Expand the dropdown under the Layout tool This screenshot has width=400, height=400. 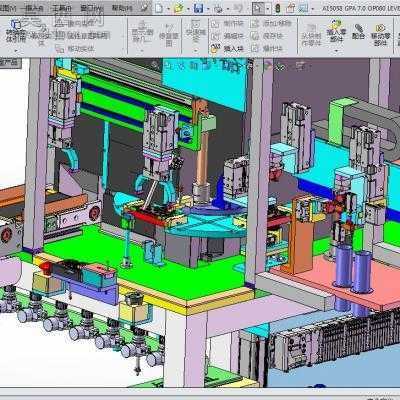point(16,51)
